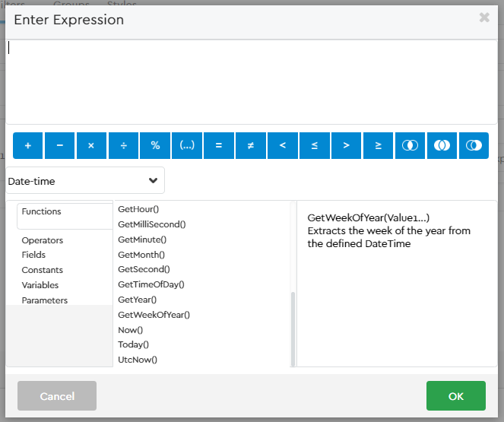
Task: Insert parentheses with the (...) button
Action: [x=187, y=145]
